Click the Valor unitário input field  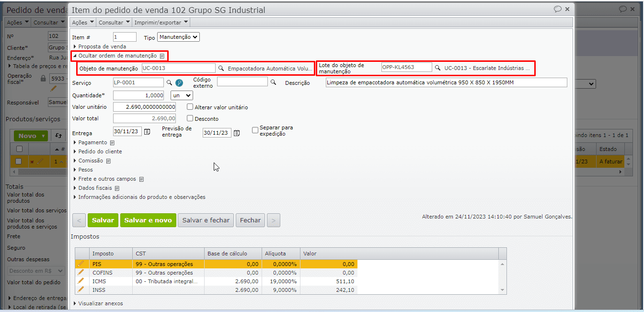click(145, 107)
